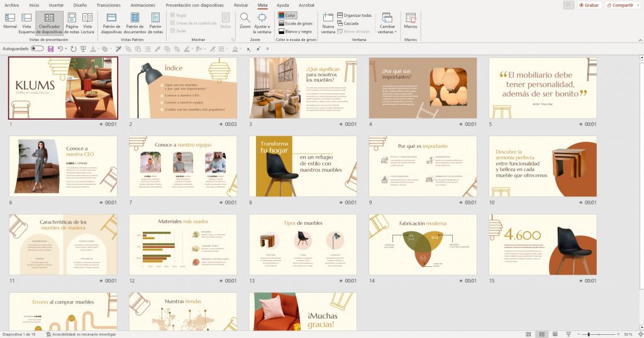Open the Compartir dropdown arrow

pos(636,5)
